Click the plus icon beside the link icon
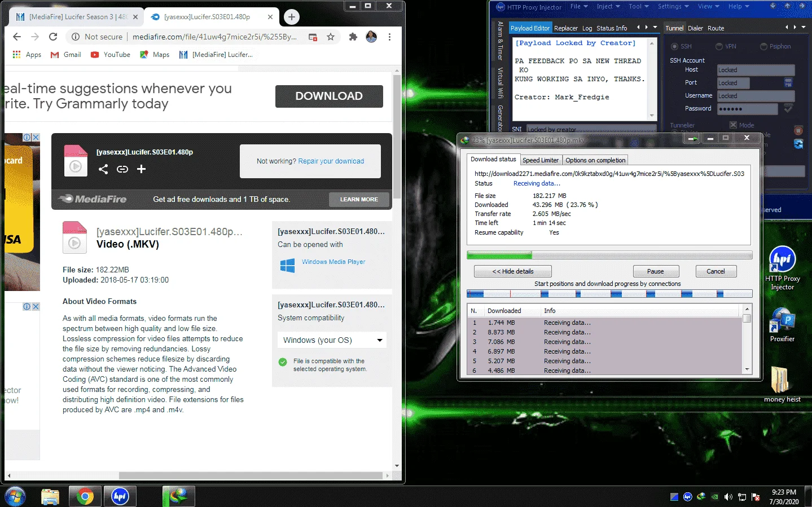Image resolution: width=812 pixels, height=507 pixels. [141, 169]
